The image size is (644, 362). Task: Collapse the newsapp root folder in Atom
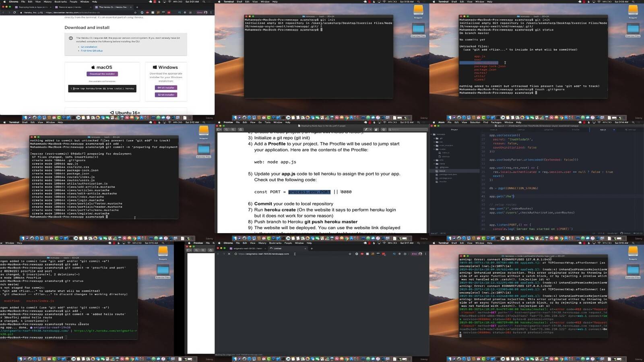point(431,134)
